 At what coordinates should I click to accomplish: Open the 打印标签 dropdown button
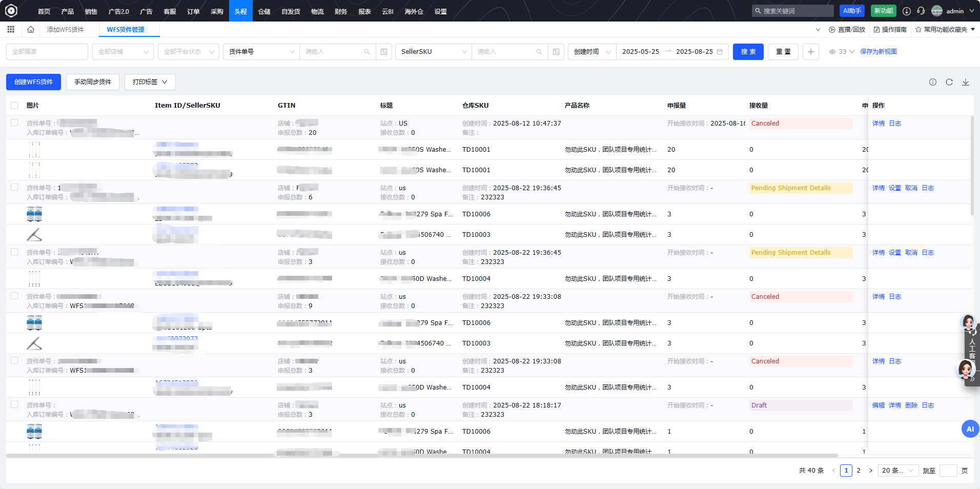[x=150, y=82]
